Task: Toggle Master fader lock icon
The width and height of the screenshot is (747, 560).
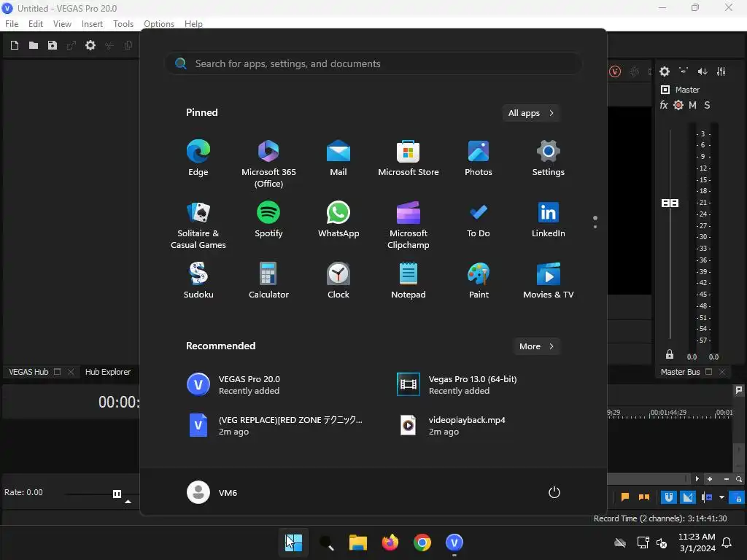Action: pos(670,354)
